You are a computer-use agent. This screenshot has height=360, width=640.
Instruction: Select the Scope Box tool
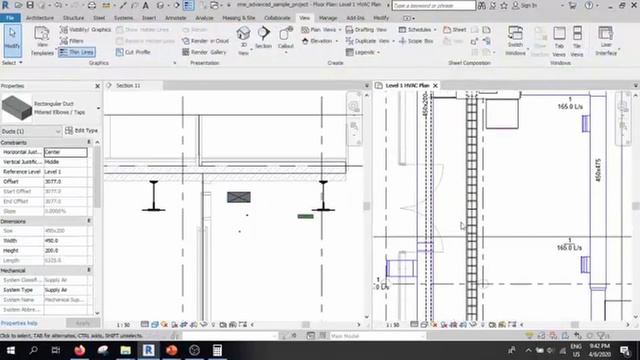(x=416, y=41)
